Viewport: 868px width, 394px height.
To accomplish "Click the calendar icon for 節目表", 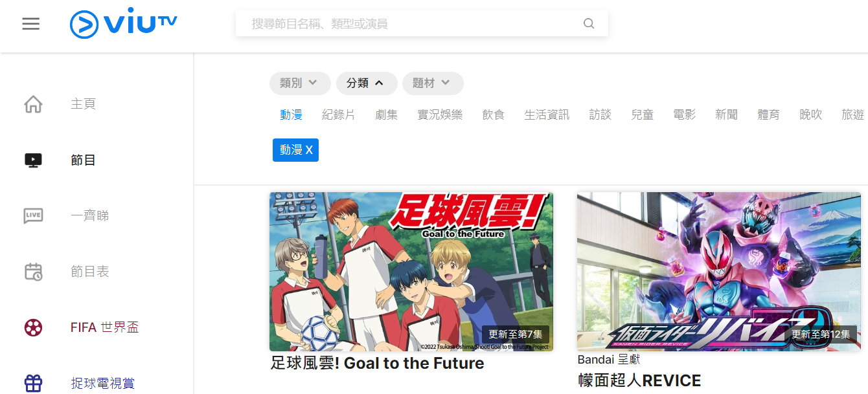I will 33,272.
